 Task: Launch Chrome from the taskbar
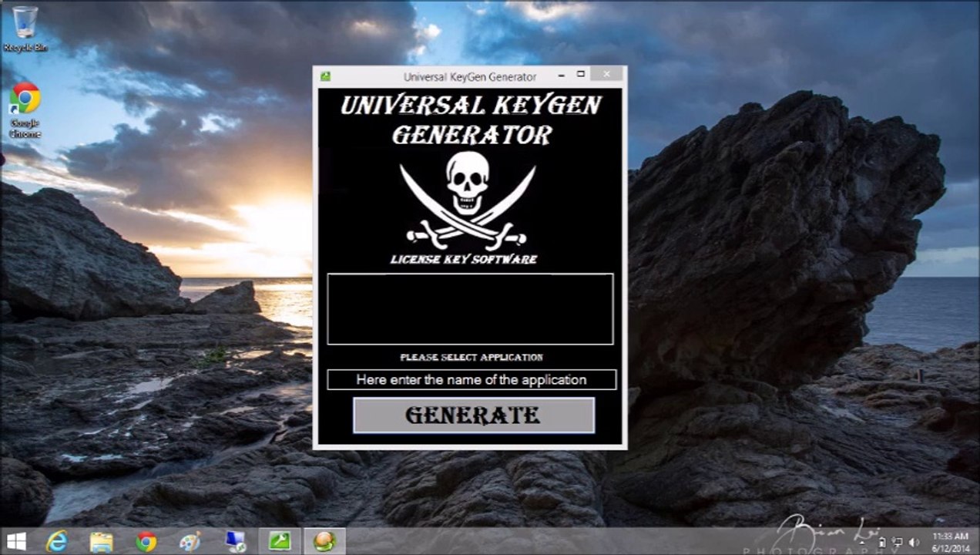click(146, 541)
